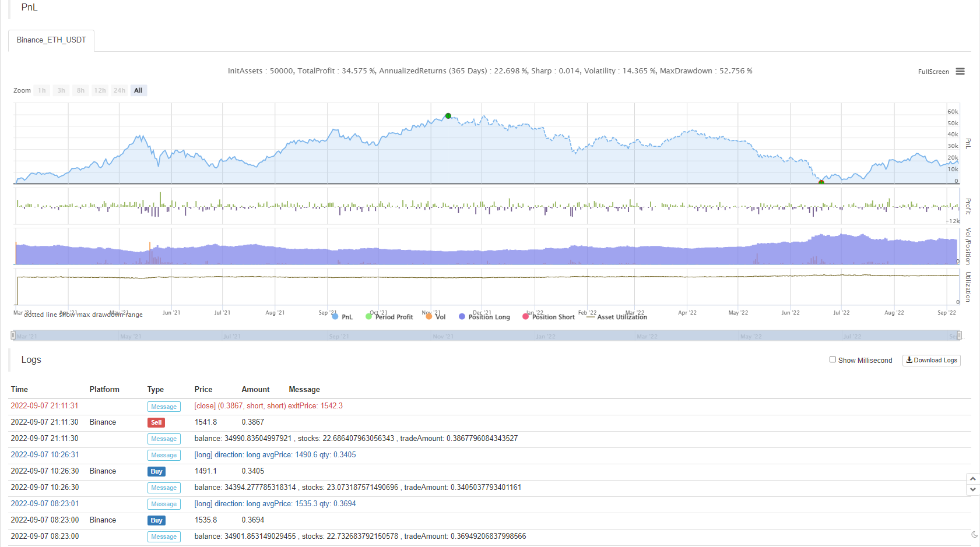Click the stats summary line with TotalProfit
The height and width of the screenshot is (547, 980).
[490, 71]
